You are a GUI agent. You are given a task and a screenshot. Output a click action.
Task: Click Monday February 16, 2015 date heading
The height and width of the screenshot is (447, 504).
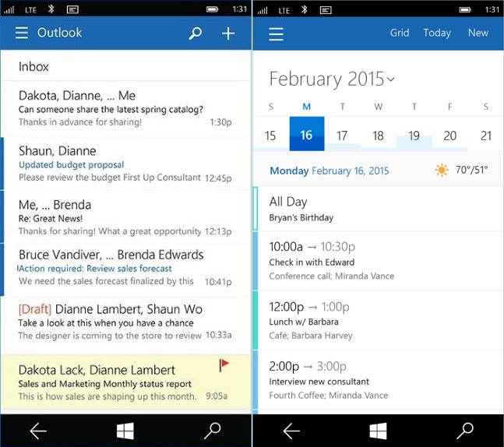[x=330, y=171]
